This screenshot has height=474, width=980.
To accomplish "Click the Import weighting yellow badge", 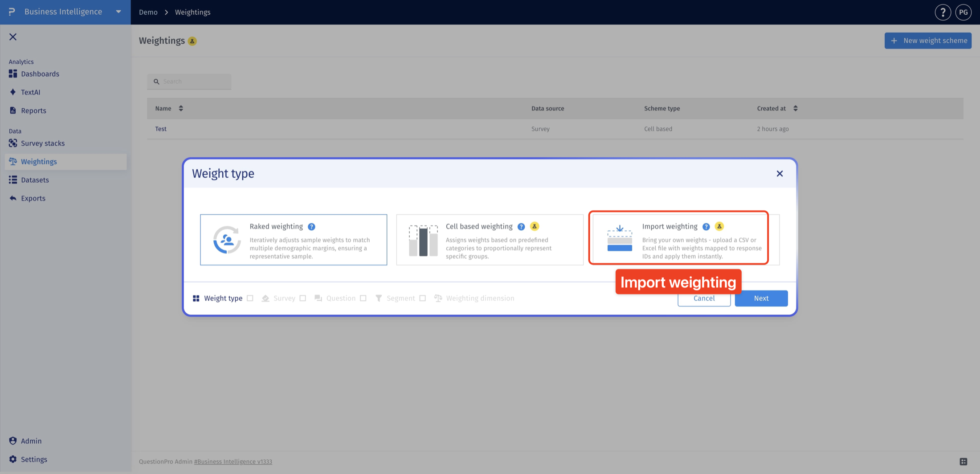I will click(x=719, y=226).
